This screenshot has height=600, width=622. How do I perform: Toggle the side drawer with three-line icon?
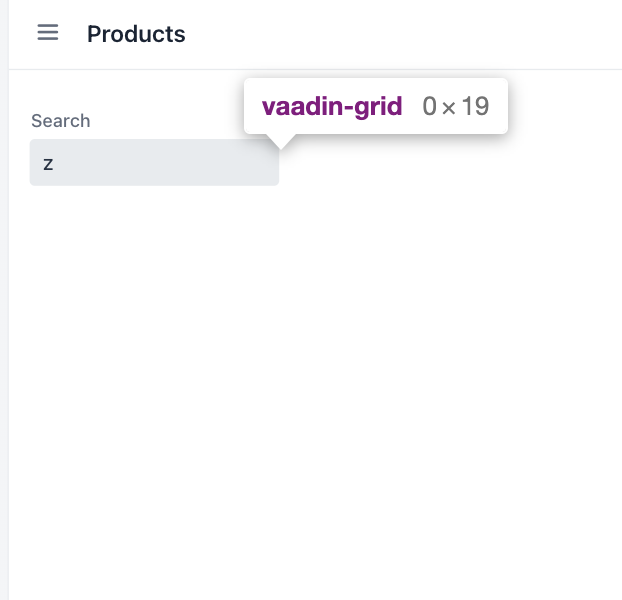point(48,33)
